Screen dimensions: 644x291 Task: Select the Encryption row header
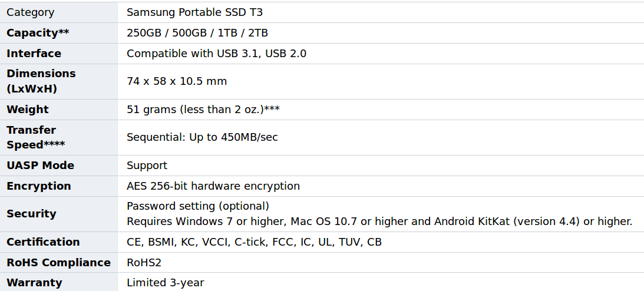(38, 186)
